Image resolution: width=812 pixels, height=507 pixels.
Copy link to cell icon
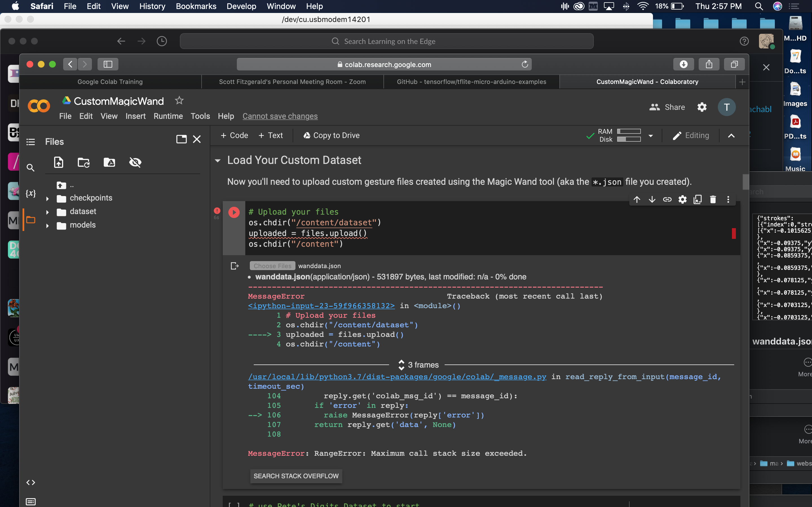tap(667, 199)
